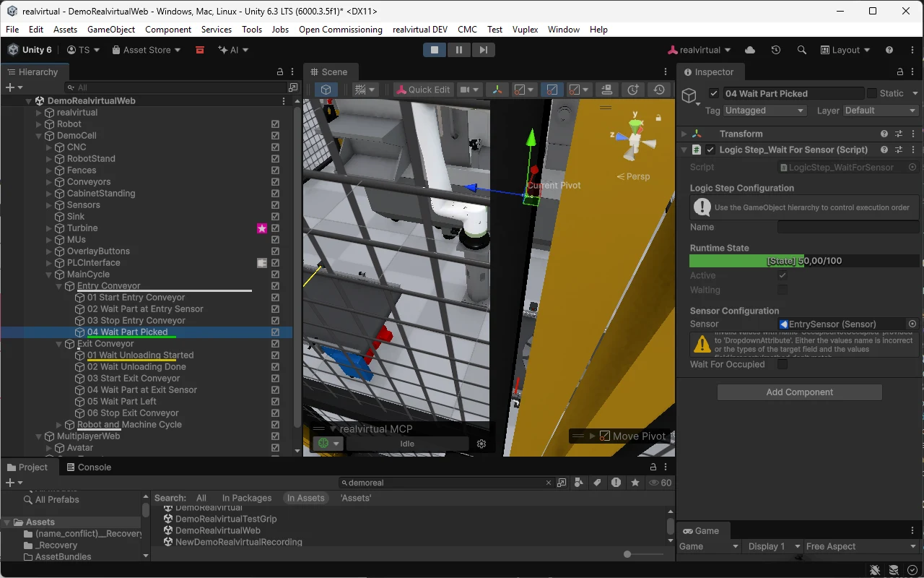
Task: Toggle Logic Step script enabled checkbox
Action: click(x=710, y=150)
